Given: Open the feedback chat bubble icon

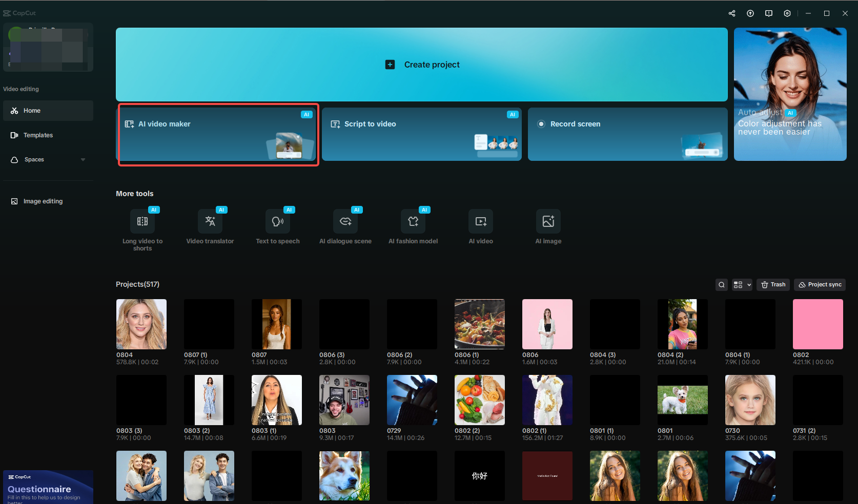Looking at the screenshot, I should (x=769, y=13).
